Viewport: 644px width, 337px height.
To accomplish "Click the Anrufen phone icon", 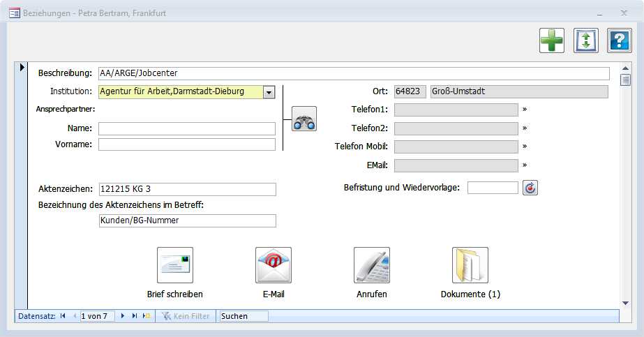I will [371, 265].
